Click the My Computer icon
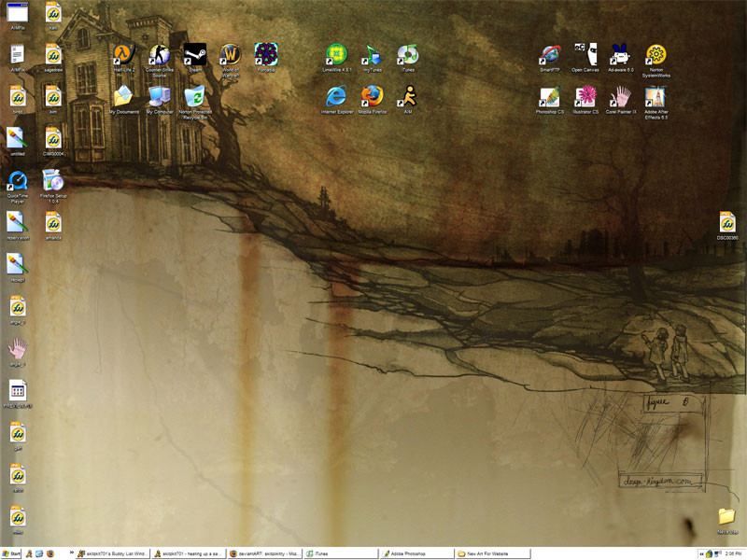Viewport: 747px width, 560px height. point(160,97)
